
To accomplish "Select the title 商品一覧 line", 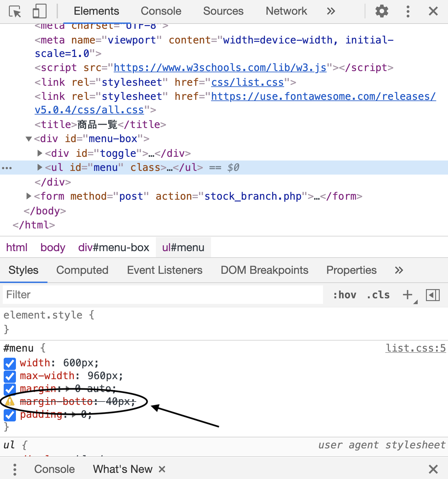I will [100, 125].
